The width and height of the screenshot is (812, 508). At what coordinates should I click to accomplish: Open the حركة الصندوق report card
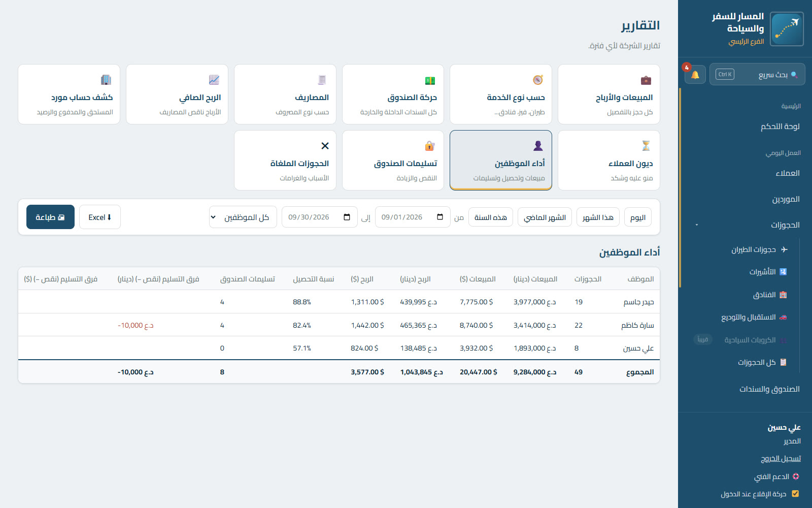click(x=393, y=94)
